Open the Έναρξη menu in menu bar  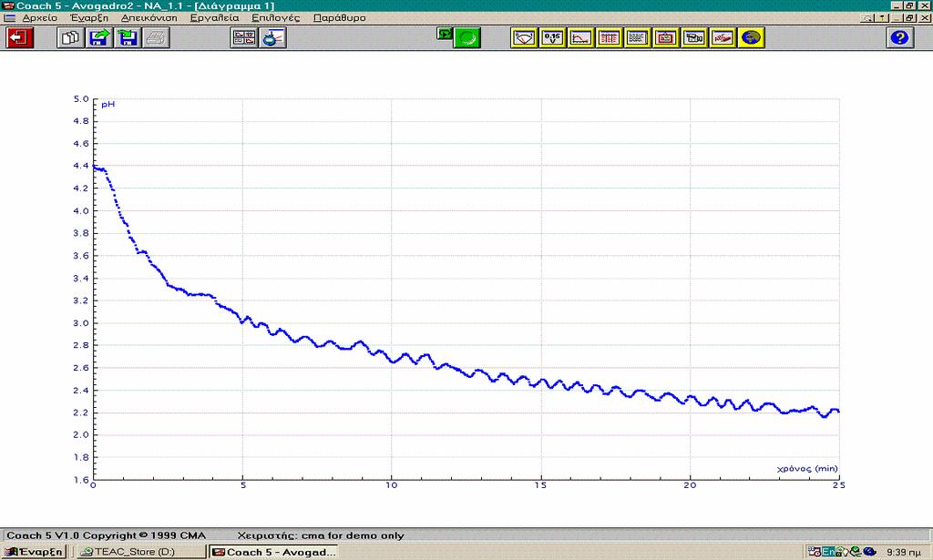pyautogui.click(x=89, y=18)
